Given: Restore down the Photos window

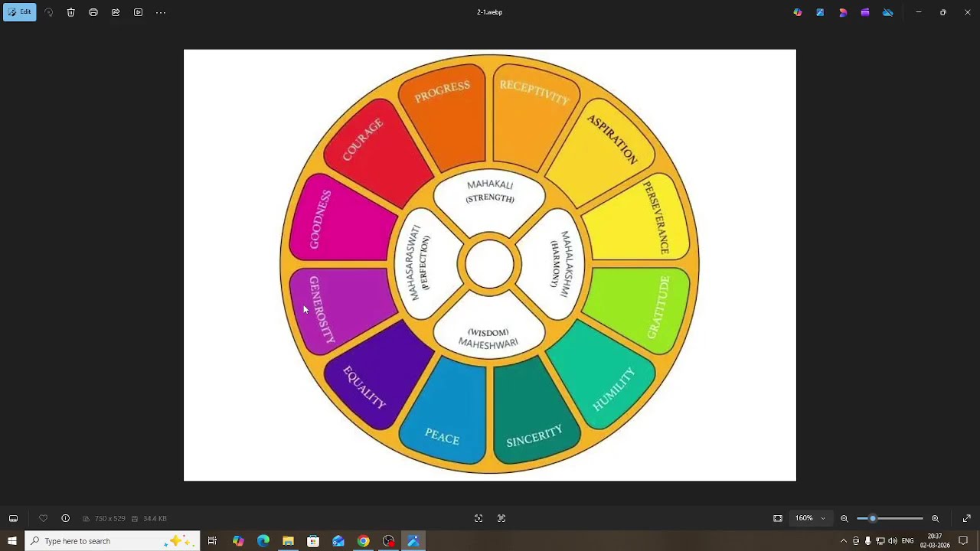Looking at the screenshot, I should pos(943,12).
